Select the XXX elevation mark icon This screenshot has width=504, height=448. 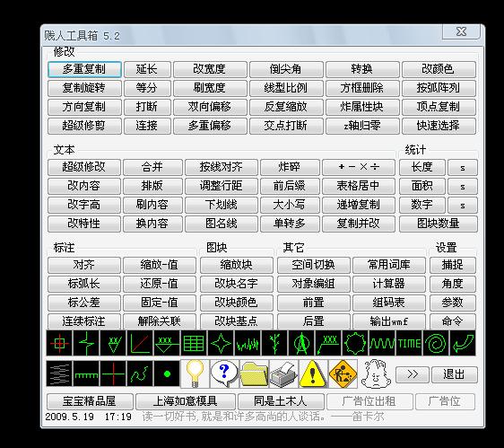[x=167, y=343]
